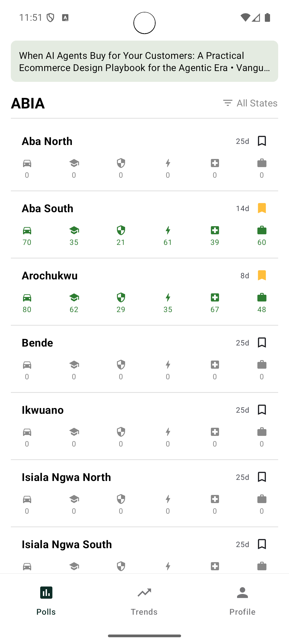Toggle the bookmark for Bende

(x=262, y=343)
